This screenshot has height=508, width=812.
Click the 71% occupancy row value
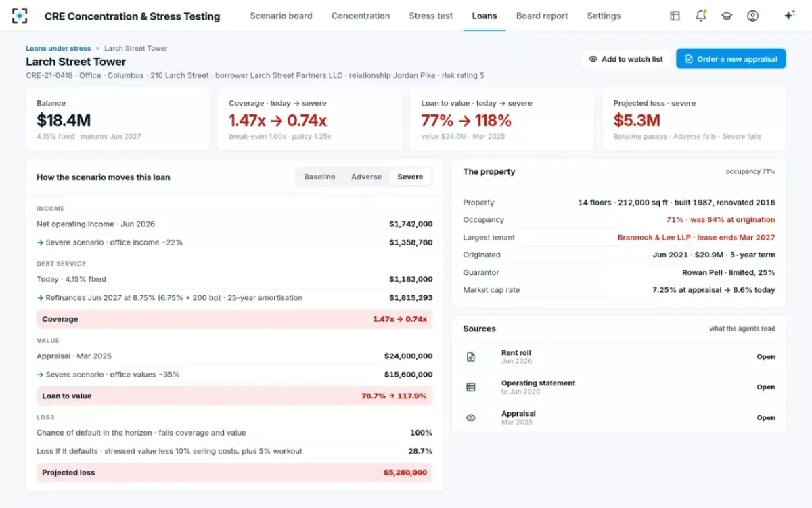click(x=721, y=220)
